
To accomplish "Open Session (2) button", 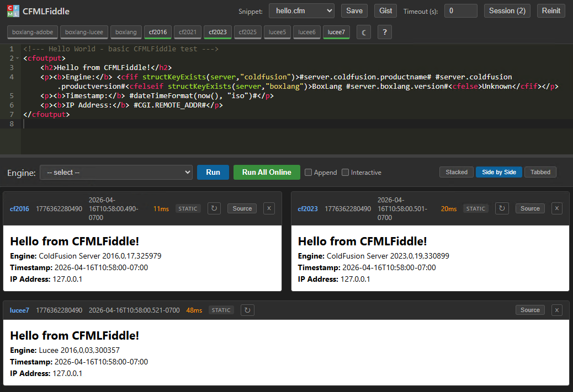I will 507,11.
